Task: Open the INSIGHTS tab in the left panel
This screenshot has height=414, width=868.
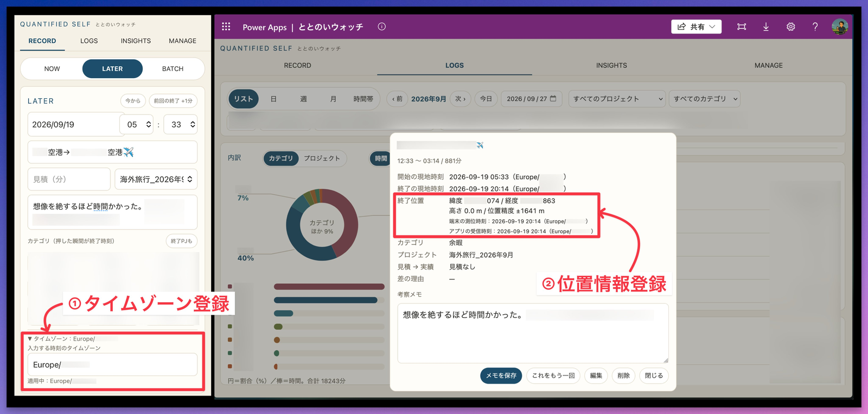Action: point(136,41)
